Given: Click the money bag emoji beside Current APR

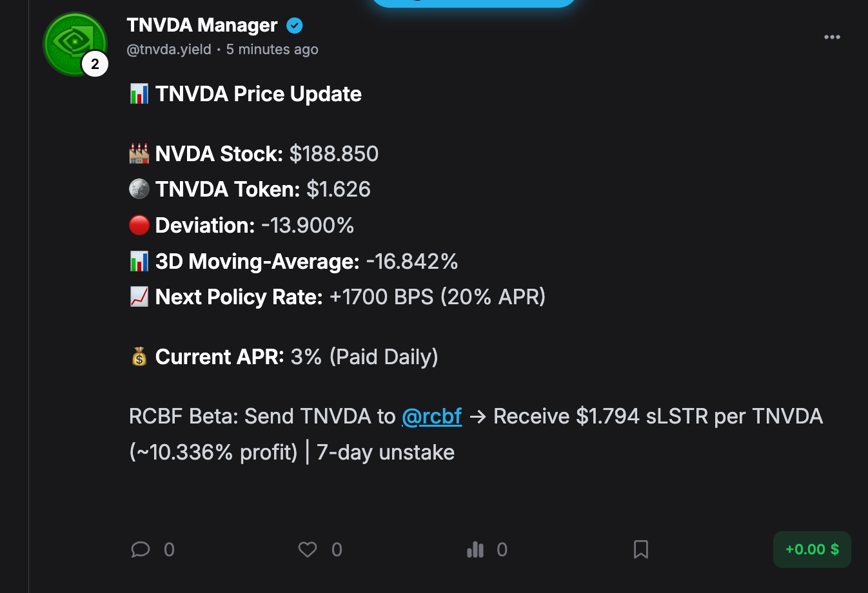Looking at the screenshot, I should tap(139, 356).
